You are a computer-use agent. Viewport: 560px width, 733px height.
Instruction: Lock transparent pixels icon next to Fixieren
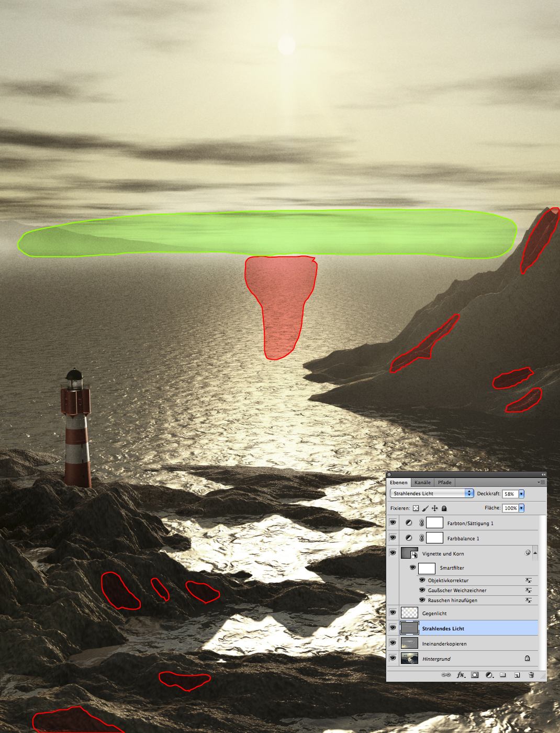click(x=416, y=508)
